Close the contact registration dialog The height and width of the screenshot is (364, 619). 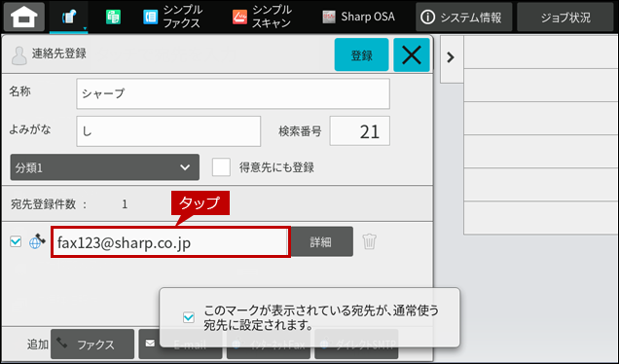pyautogui.click(x=412, y=55)
